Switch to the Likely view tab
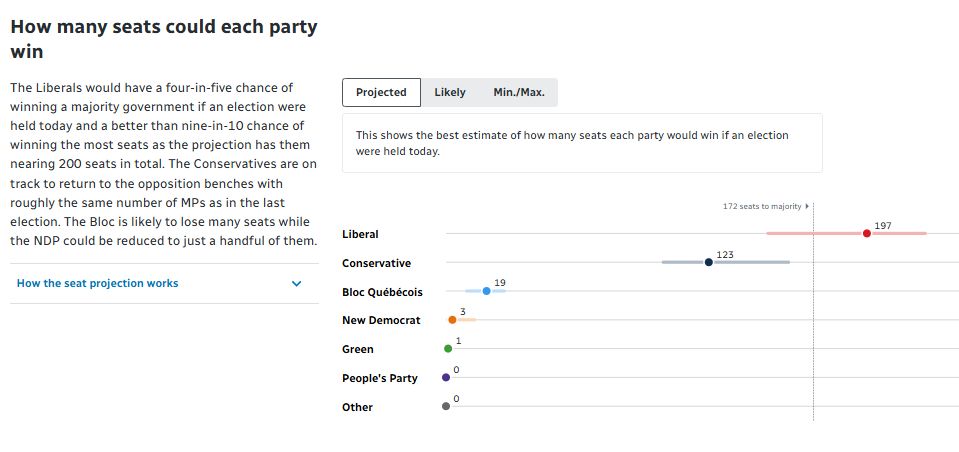 click(450, 92)
